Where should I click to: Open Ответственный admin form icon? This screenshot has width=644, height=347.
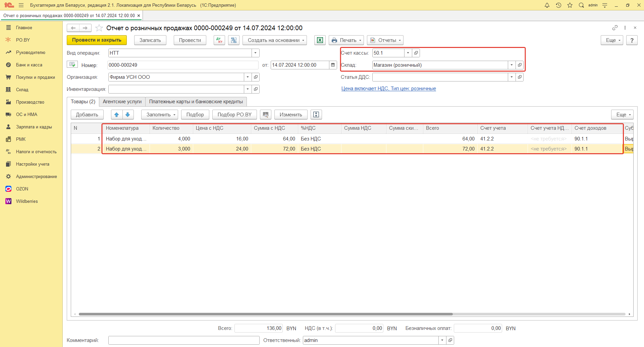[x=450, y=340]
